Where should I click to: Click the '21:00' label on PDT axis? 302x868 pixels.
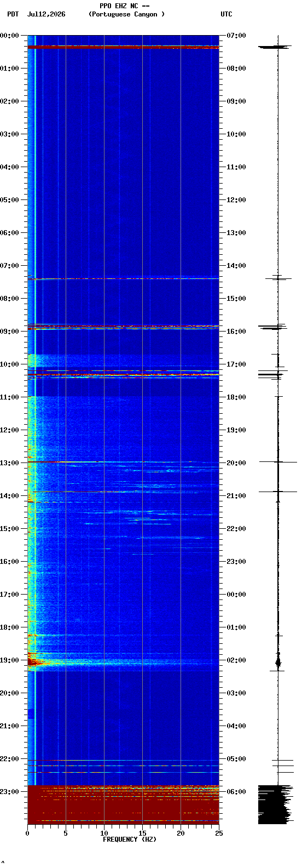(9, 726)
